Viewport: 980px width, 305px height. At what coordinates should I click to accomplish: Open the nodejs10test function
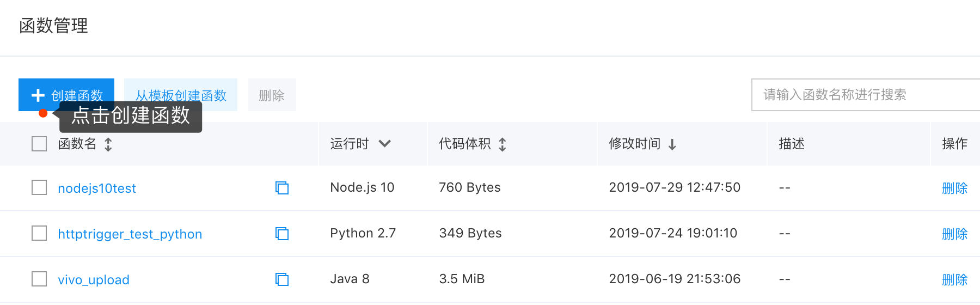(x=97, y=188)
